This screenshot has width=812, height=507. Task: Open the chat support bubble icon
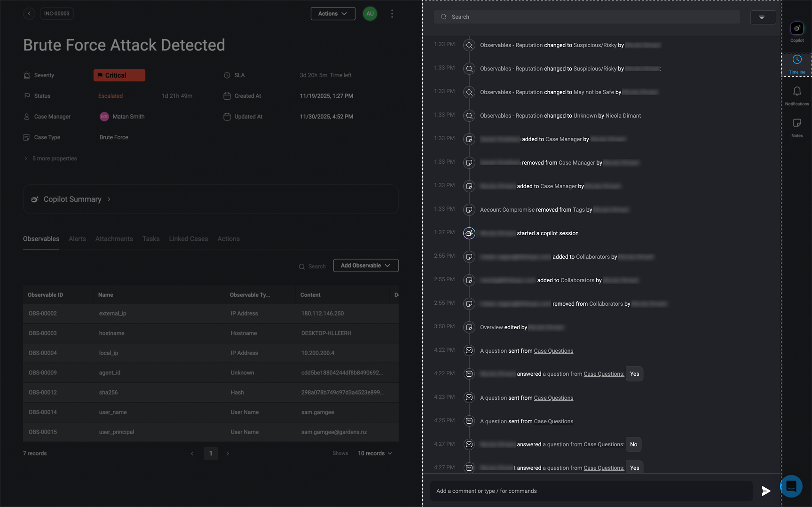tap(791, 486)
